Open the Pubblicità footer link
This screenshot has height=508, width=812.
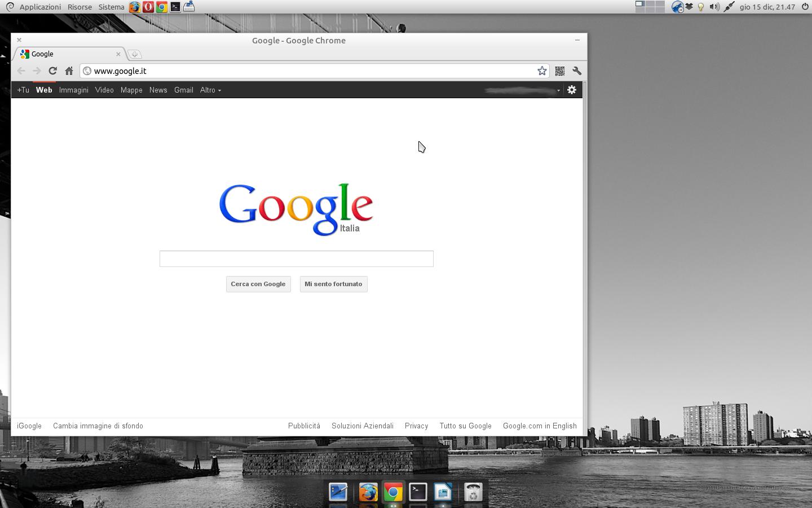pyautogui.click(x=304, y=426)
